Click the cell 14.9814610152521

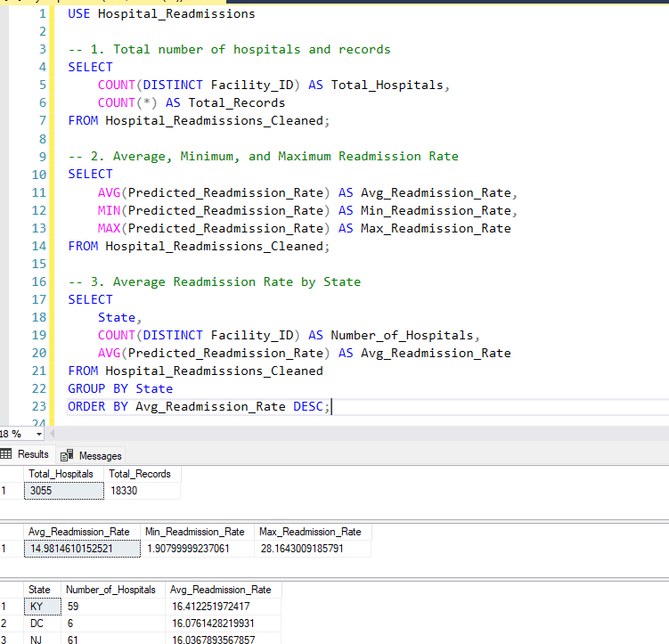tap(82, 549)
